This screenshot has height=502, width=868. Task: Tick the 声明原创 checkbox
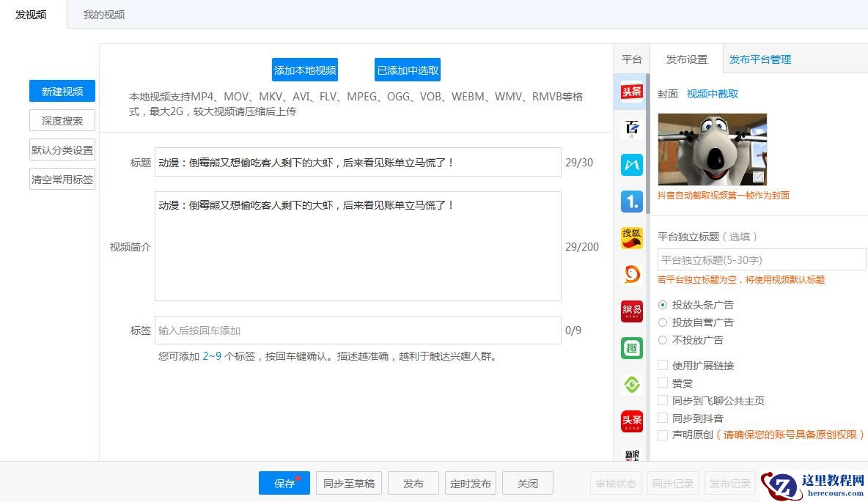coord(663,435)
